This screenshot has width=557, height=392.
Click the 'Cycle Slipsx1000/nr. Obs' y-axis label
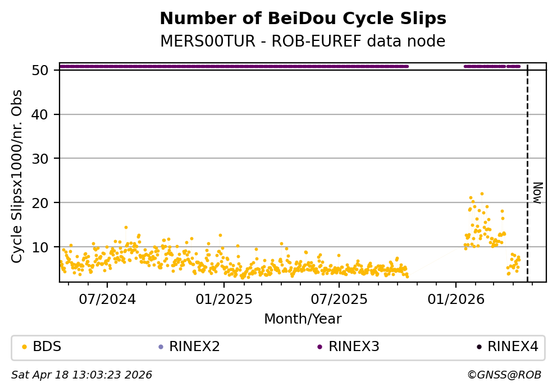point(17,176)
